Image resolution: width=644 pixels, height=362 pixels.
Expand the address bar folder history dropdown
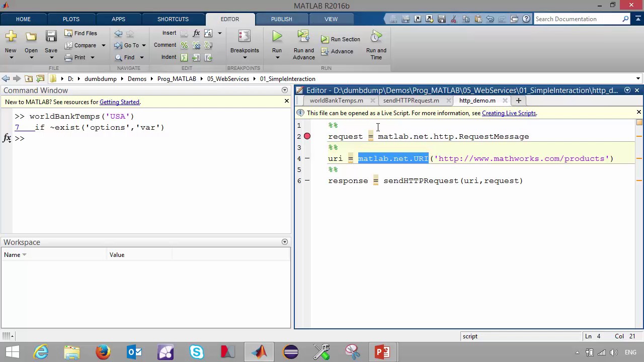tap(638, 79)
